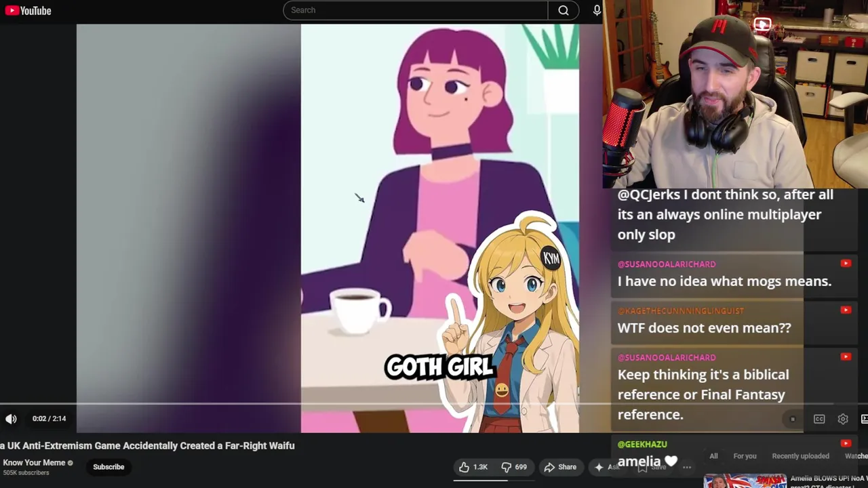Click into the YouTube search field
The height and width of the screenshot is (488, 868).
pos(415,10)
